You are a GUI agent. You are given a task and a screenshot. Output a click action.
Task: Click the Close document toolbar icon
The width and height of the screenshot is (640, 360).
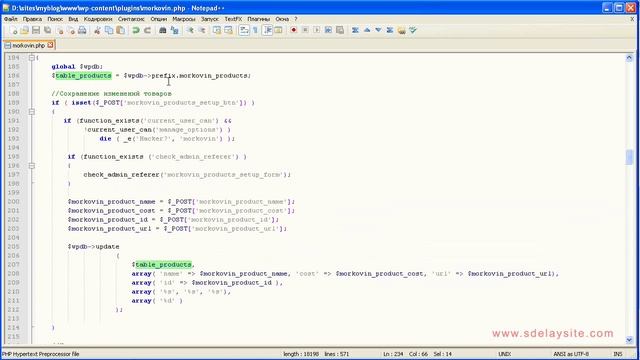tap(60, 30)
